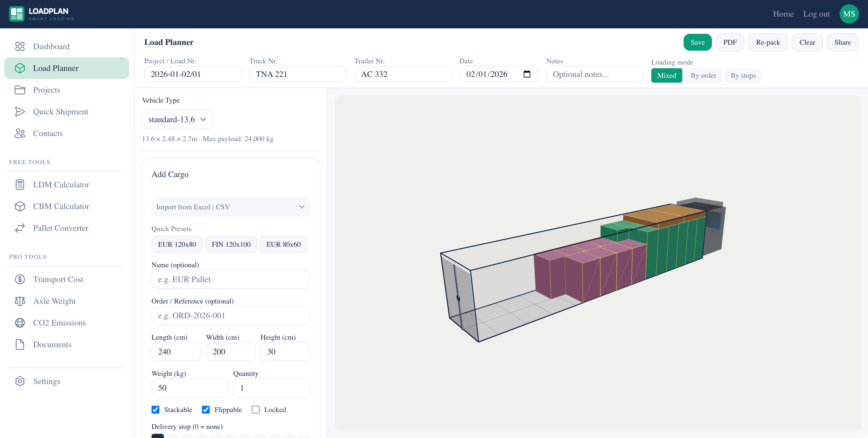
Task: Expand Import from Excel / CSV
Action: pos(231,207)
